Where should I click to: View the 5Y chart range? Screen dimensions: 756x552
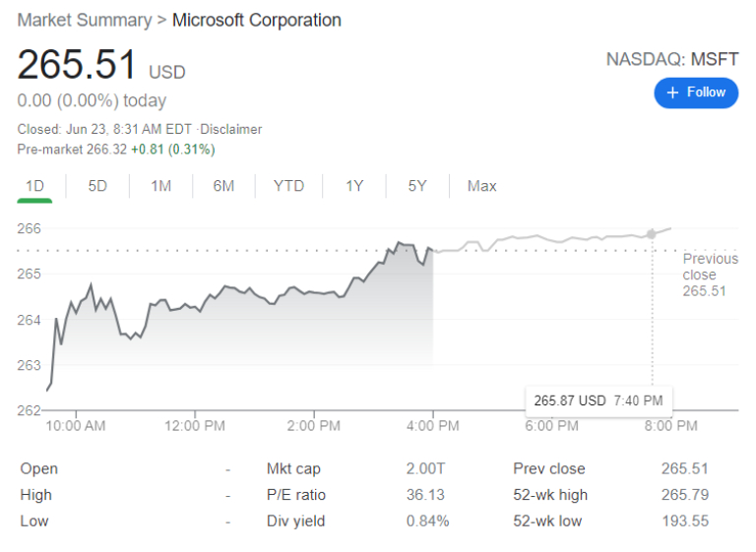417,186
